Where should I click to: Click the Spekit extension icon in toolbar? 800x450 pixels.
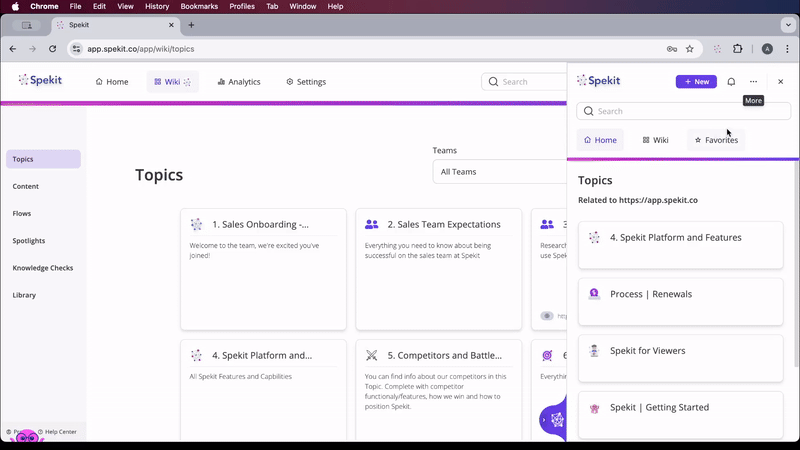717,49
